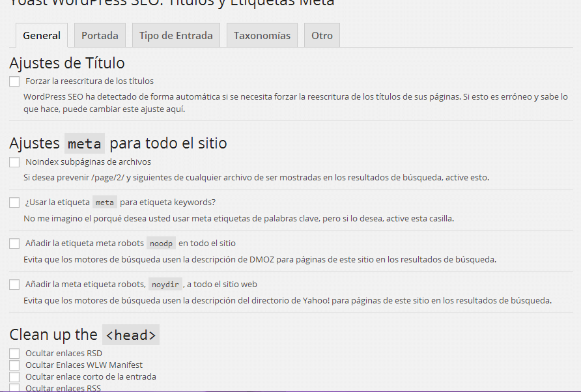The width and height of the screenshot is (581, 392).
Task: Click the 'Forzar la reescritura de los títulos' label
Action: point(89,81)
